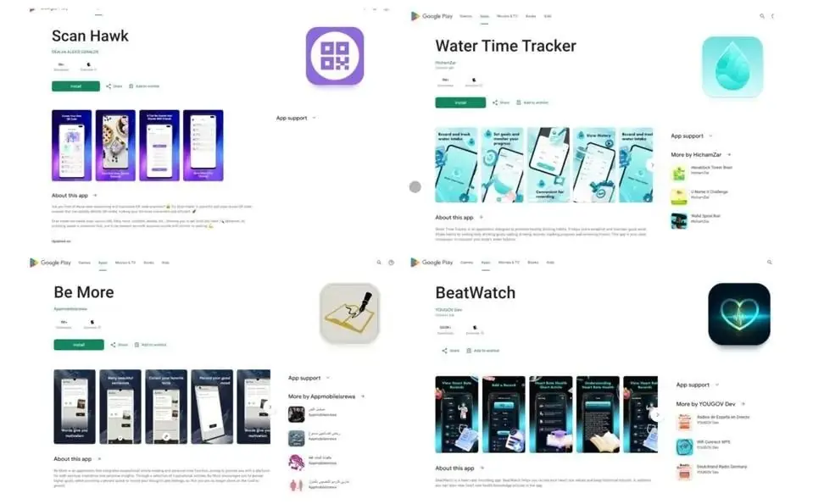Click the help icon on the Be More page
This screenshot has width=813, height=504.
[x=392, y=263]
